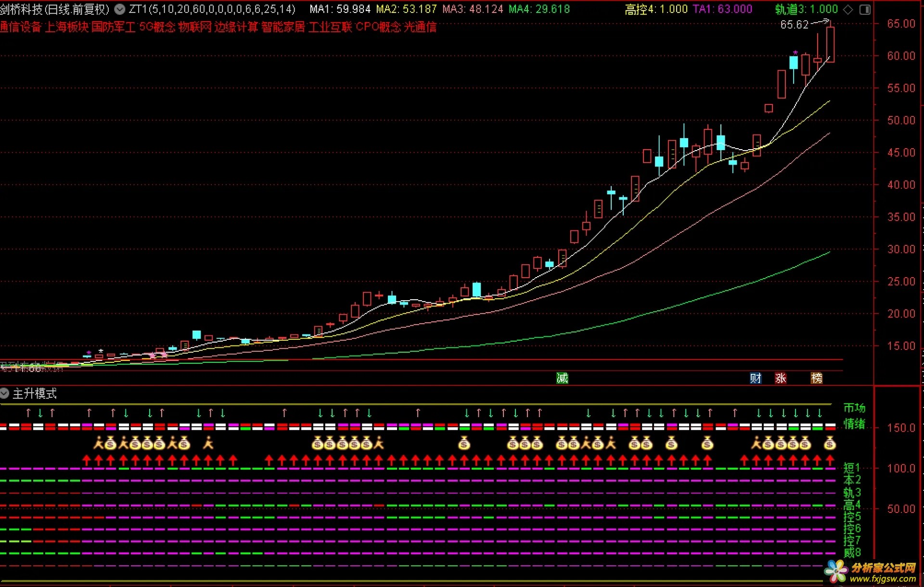Screen dimensions: 924x587
Task: Click the TA1: 63.000 readout
Action: (722, 9)
